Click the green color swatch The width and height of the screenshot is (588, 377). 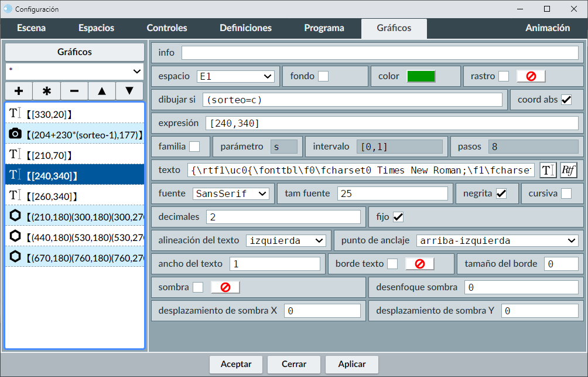tap(421, 76)
